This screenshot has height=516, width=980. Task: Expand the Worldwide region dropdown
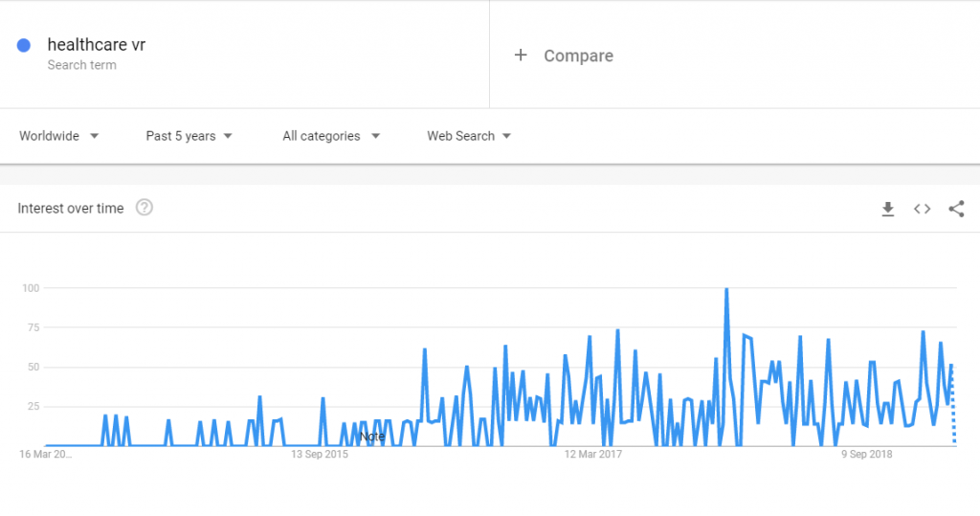[x=58, y=136]
